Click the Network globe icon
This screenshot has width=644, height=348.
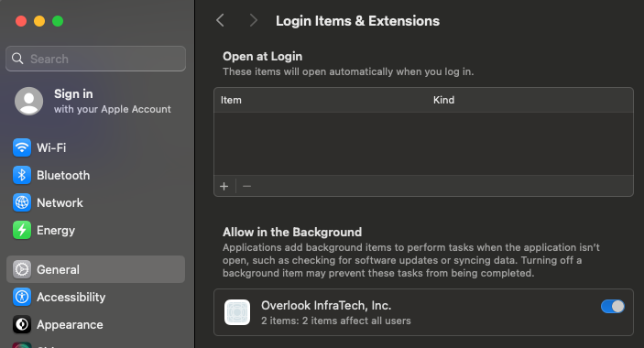22,202
